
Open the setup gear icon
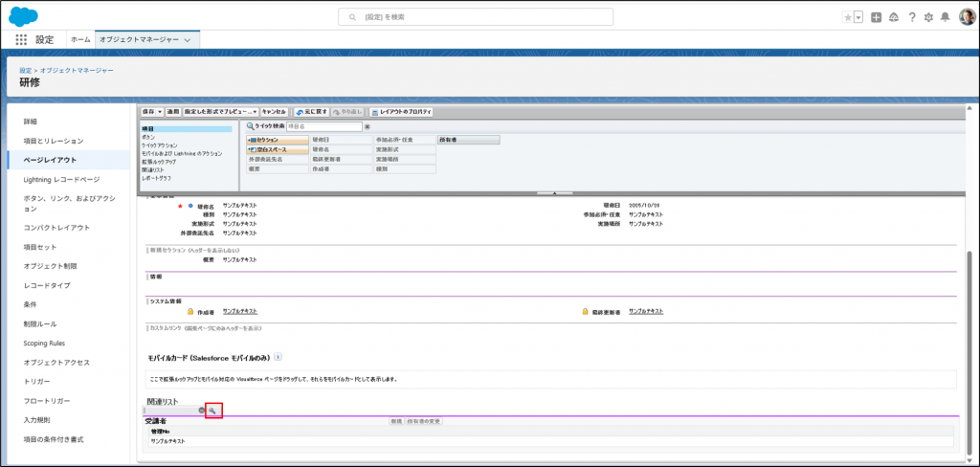point(928,17)
